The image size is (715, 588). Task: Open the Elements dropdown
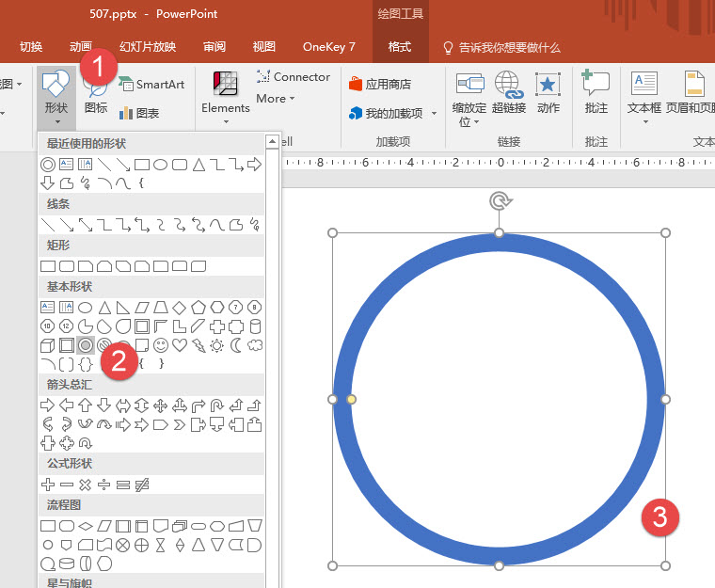pyautogui.click(x=226, y=97)
